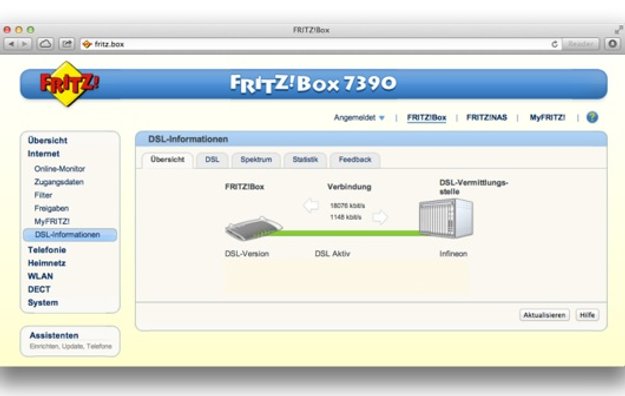Click the Aktualisieren button
Screen dimensions: 625x396
pyautogui.click(x=544, y=315)
